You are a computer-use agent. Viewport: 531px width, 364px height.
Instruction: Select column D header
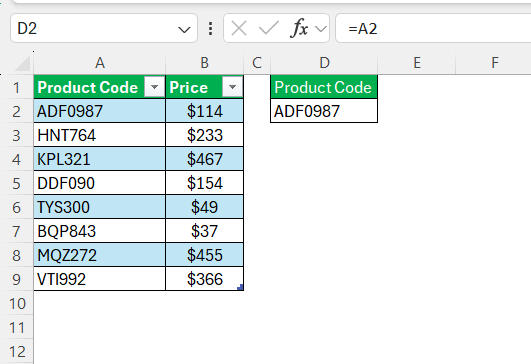tap(324, 63)
